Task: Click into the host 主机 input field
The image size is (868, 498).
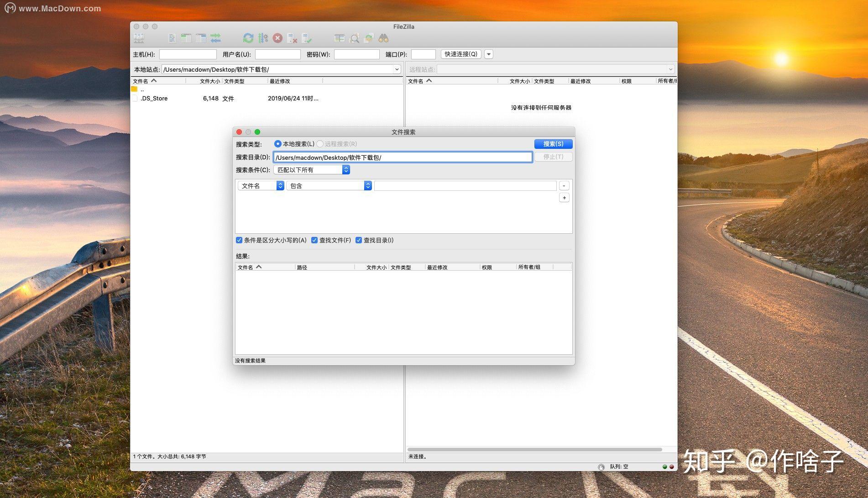Action: [x=188, y=54]
